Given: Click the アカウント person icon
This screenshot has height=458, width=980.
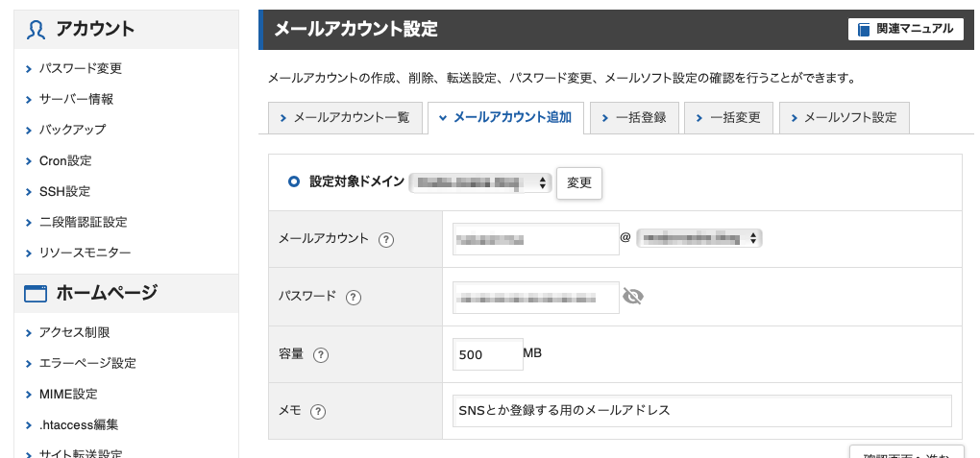Looking at the screenshot, I should (36, 30).
